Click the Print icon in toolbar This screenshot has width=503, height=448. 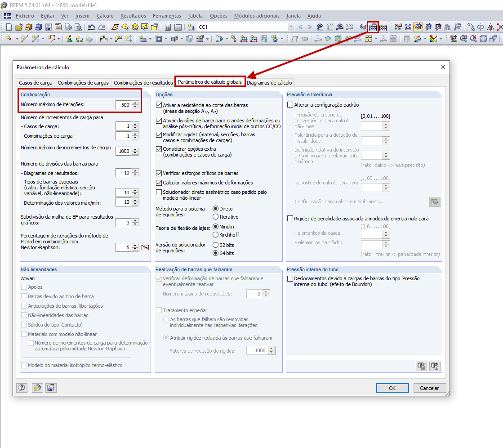click(68, 27)
